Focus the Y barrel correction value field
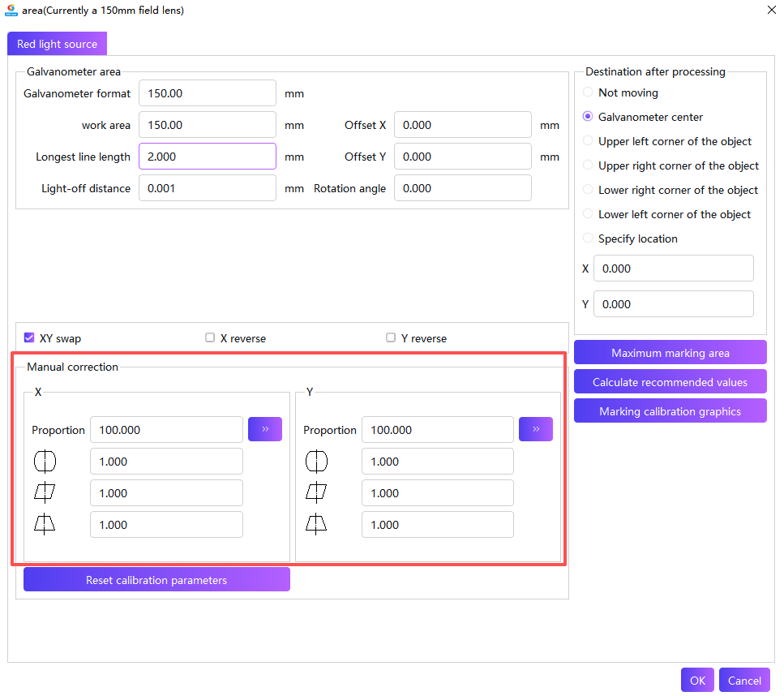 tap(438, 462)
